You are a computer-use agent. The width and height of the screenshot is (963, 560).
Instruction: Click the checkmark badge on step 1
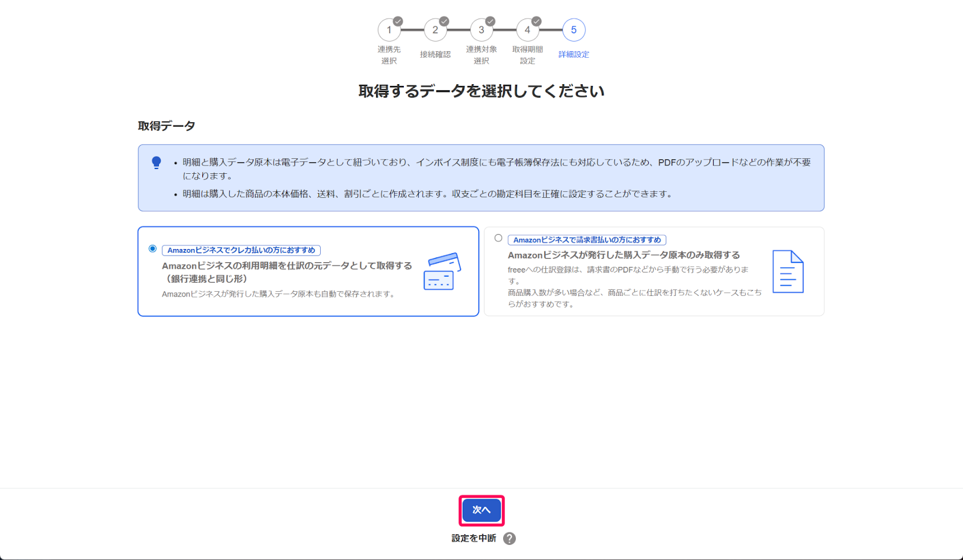(398, 21)
